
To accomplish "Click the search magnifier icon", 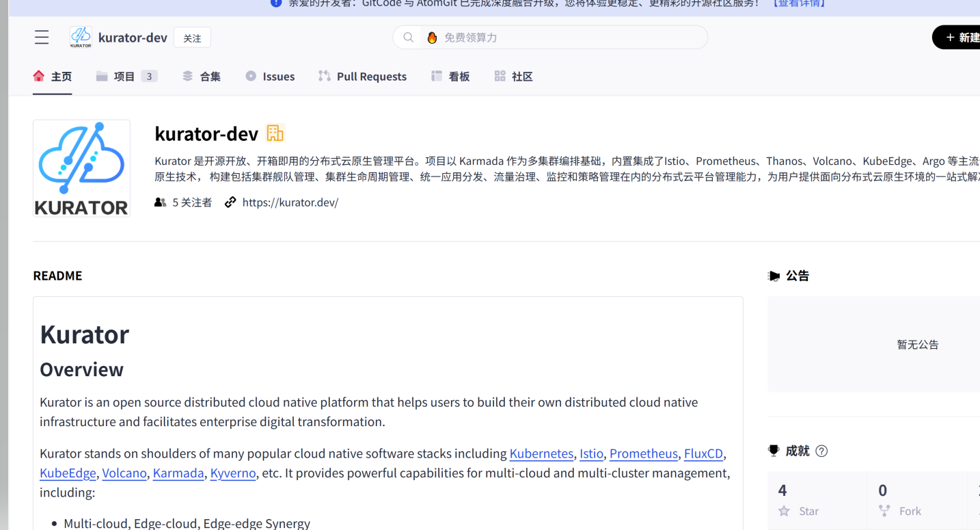I will [x=409, y=37].
